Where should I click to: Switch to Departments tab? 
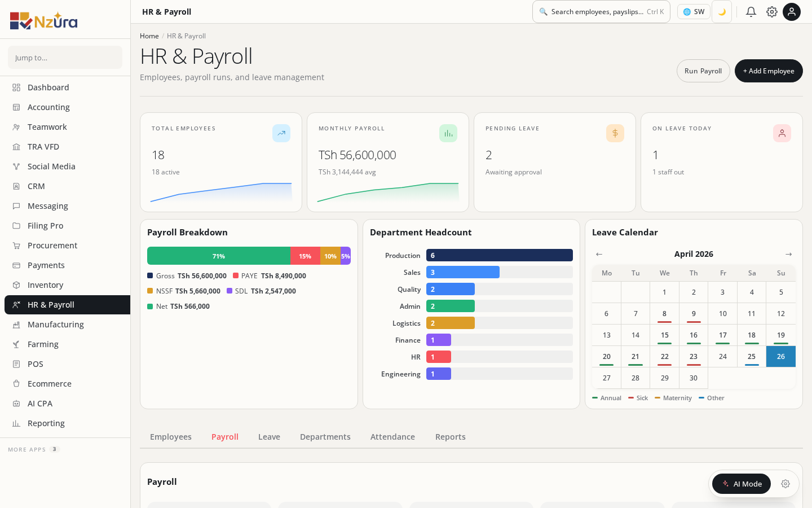click(x=325, y=437)
